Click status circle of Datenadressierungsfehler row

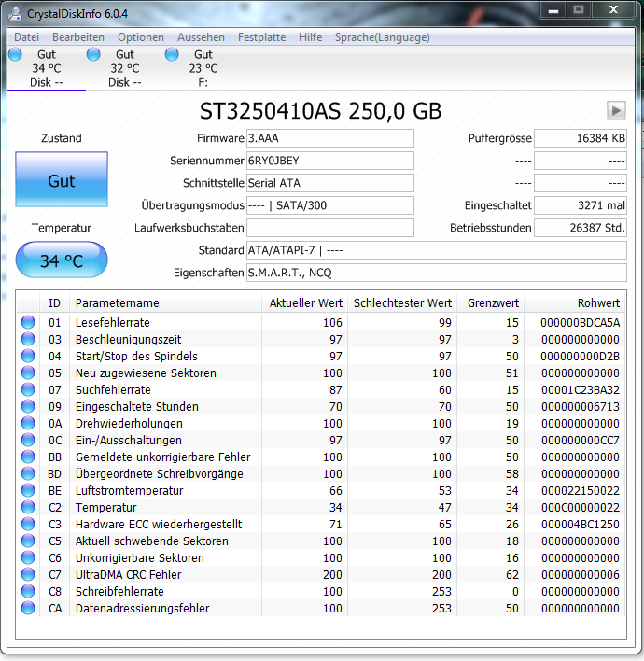[28, 608]
